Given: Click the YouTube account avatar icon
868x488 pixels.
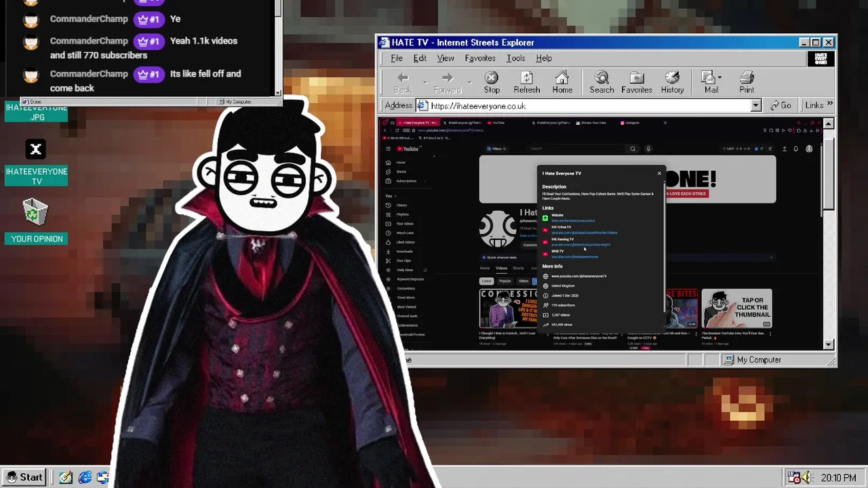Looking at the screenshot, I should tap(809, 149).
